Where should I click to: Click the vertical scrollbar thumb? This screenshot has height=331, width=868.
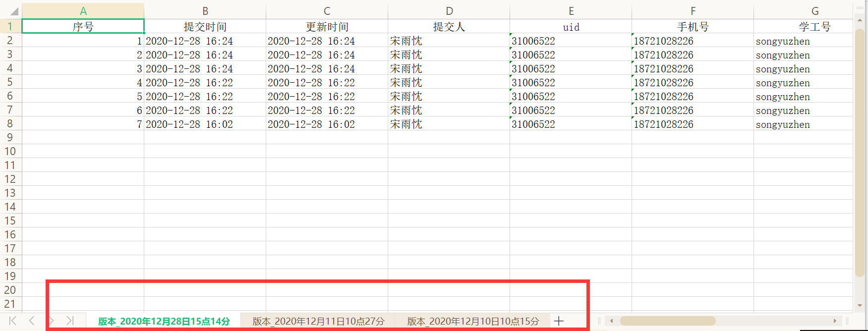(x=860, y=153)
